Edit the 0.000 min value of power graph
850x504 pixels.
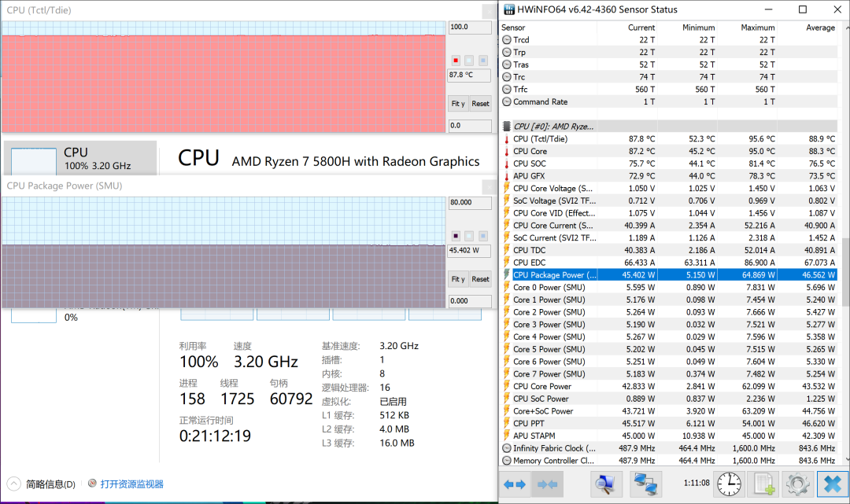click(x=469, y=301)
